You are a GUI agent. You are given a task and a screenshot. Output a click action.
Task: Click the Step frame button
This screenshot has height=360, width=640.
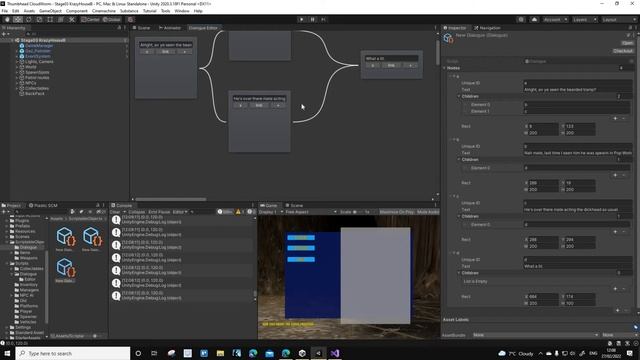(323, 19)
